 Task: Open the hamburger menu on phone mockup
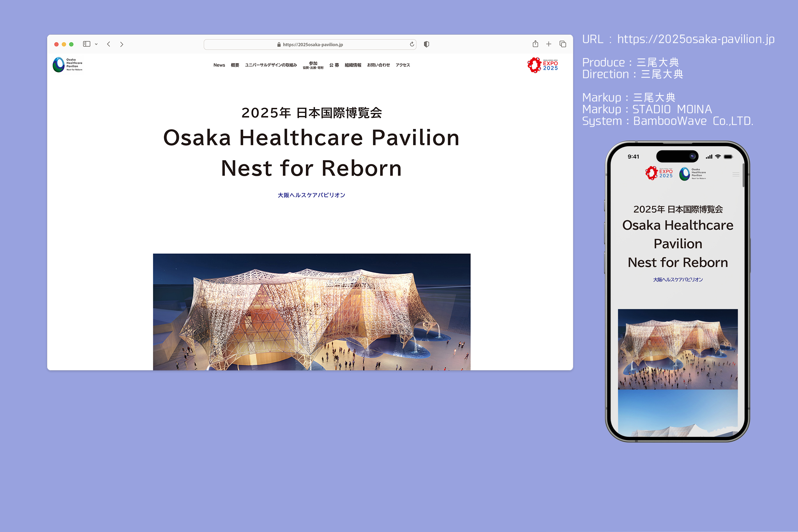click(736, 175)
